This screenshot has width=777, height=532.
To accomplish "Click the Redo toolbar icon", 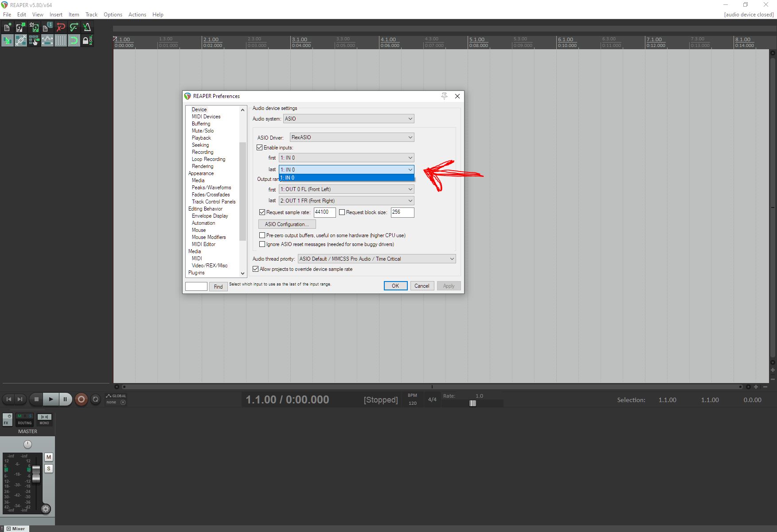I will [x=74, y=27].
